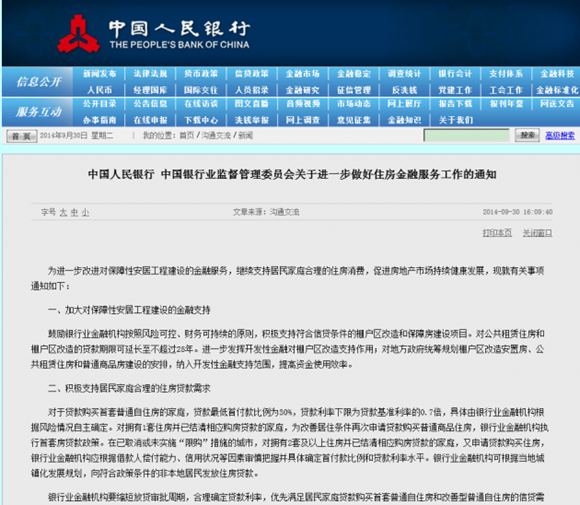580x505 pixels.
Task: Open 沟通交流 in the breadcrumb path
Action: pyautogui.click(x=216, y=135)
